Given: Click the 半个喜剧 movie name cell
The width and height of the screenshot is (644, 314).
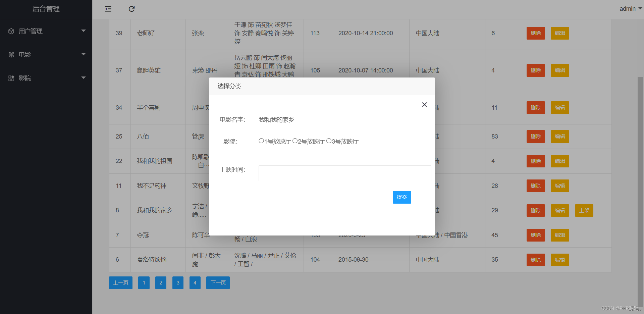Looking at the screenshot, I should coord(158,108).
